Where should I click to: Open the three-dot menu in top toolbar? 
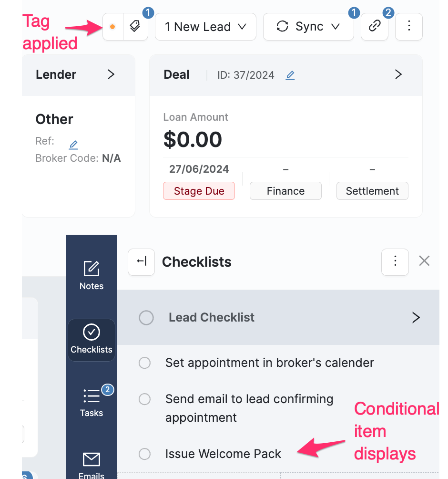tap(409, 27)
